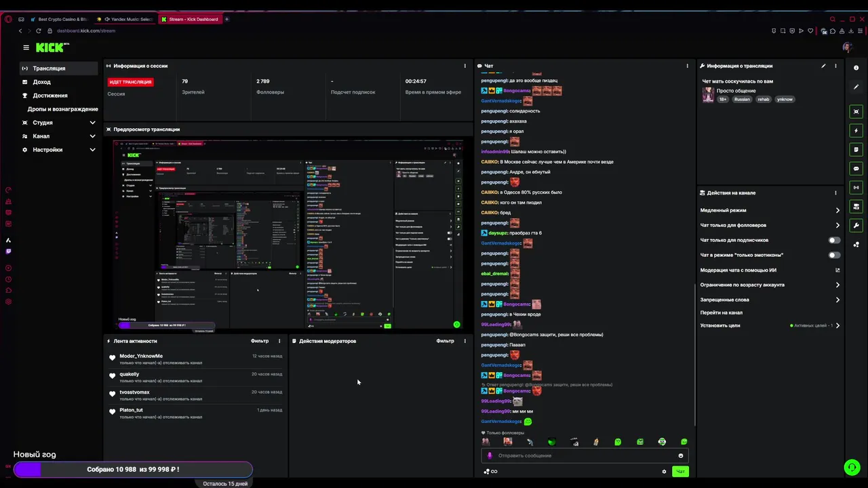Toggle the note widget icon in right sidebar
Image resolution: width=868 pixels, height=488 pixels.
pos(856,150)
